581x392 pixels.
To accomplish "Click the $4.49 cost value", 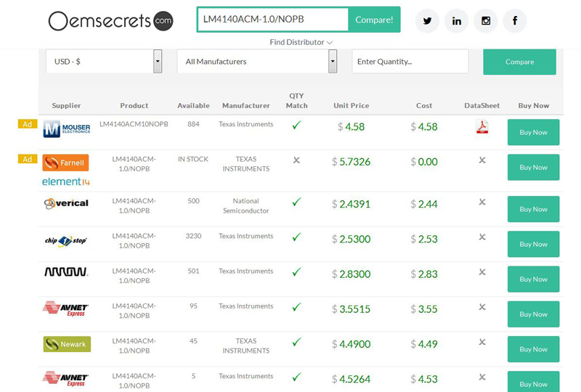I will [x=424, y=344].
